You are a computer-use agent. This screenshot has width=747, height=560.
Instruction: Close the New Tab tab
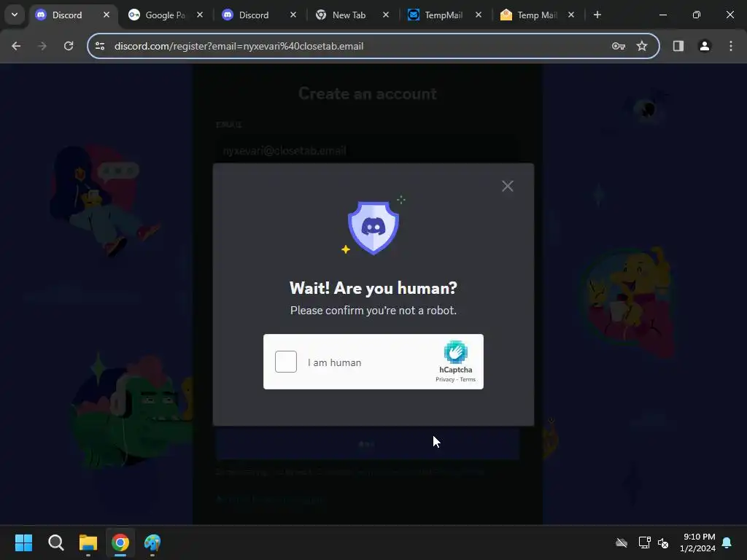coord(386,15)
